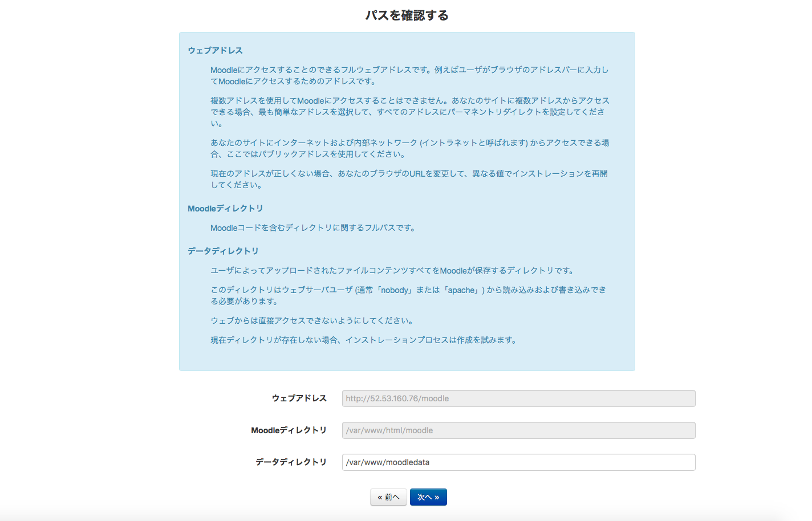Click the Moodleディレクトリ heading in the blue info box
Image resolution: width=812 pixels, height=521 pixels.
(x=225, y=209)
